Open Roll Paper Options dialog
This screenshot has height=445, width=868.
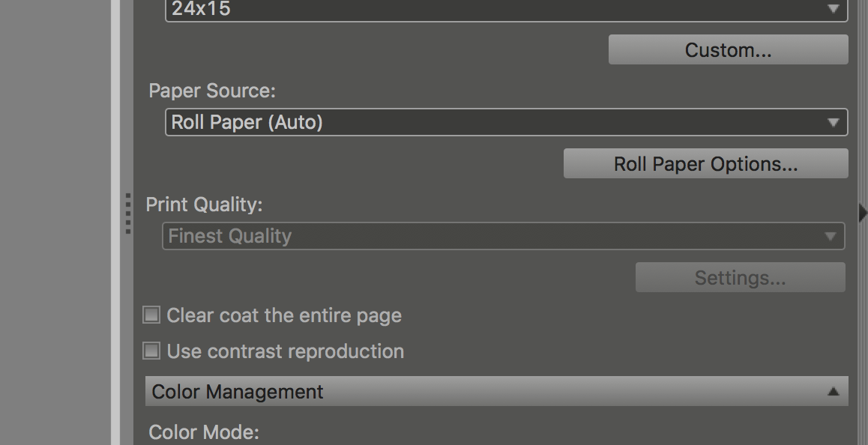[x=705, y=163]
